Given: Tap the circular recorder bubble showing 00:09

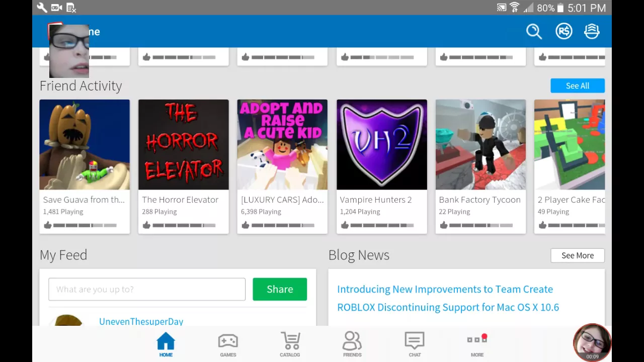Looking at the screenshot, I should (x=592, y=342).
